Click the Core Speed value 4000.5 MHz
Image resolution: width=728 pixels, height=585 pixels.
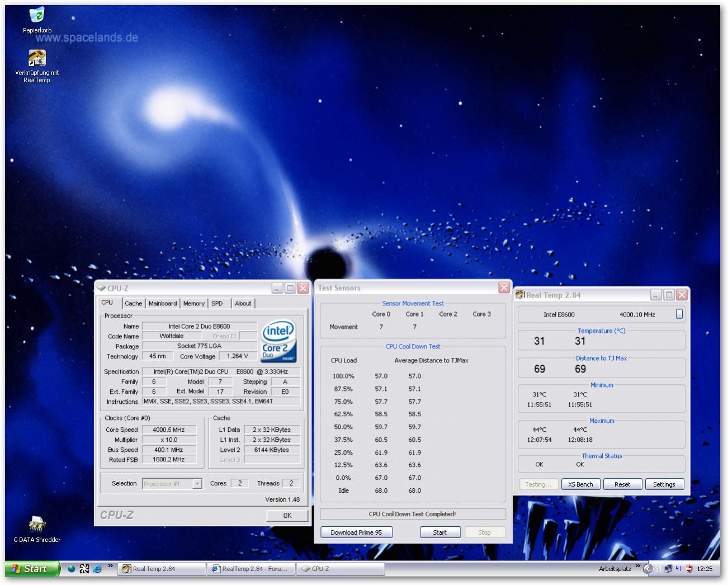coord(169,430)
